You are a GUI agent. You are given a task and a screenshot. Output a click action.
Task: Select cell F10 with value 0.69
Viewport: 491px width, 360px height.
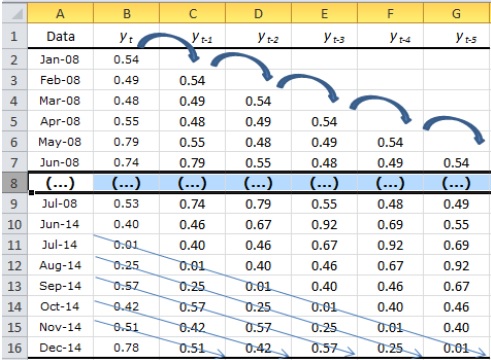click(x=390, y=224)
